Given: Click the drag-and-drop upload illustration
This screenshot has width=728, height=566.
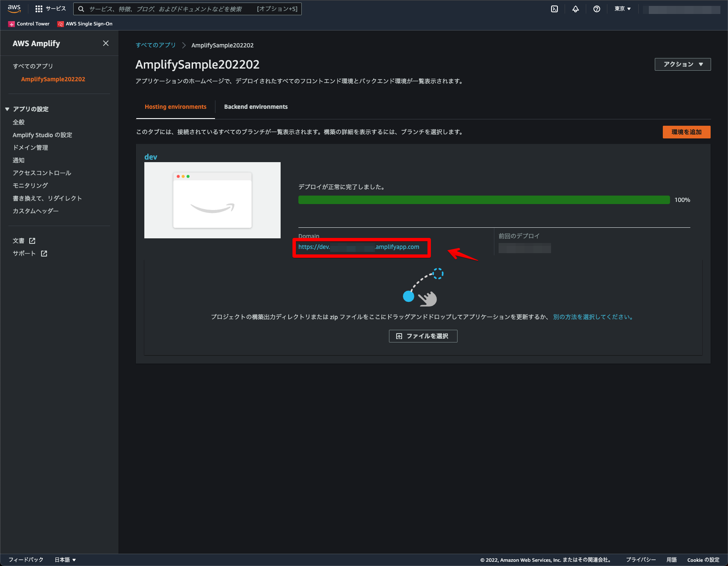Looking at the screenshot, I should pos(423,287).
